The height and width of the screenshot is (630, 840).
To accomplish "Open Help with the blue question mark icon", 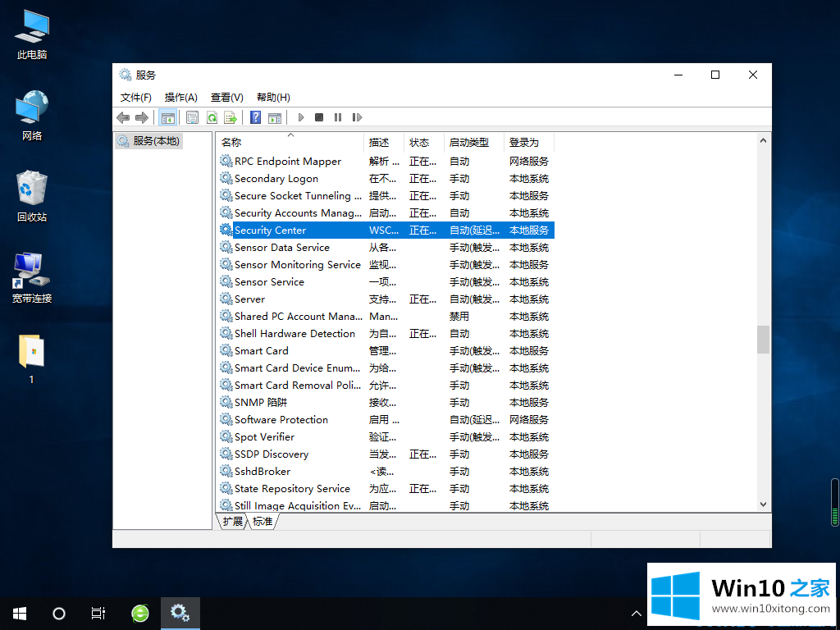I will point(256,117).
